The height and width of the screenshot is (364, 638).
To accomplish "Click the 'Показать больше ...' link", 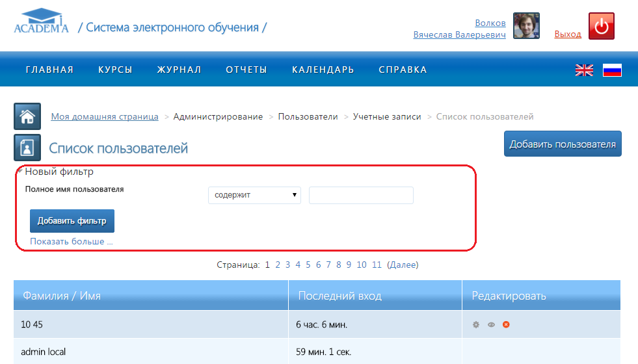I will point(71,241).
